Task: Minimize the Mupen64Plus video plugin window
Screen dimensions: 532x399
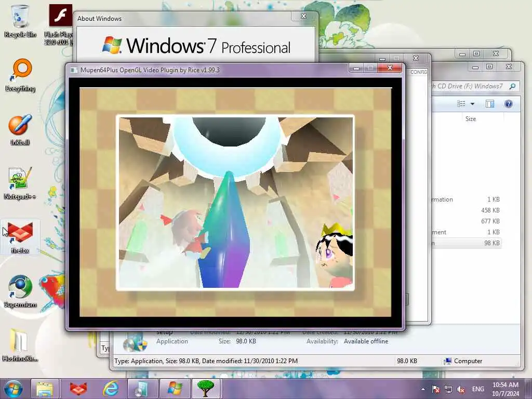Action: tap(356, 68)
